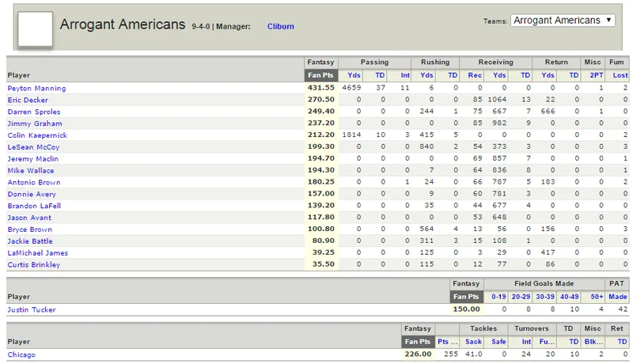
Task: Sort defense by Sack column
Action: pos(473,342)
